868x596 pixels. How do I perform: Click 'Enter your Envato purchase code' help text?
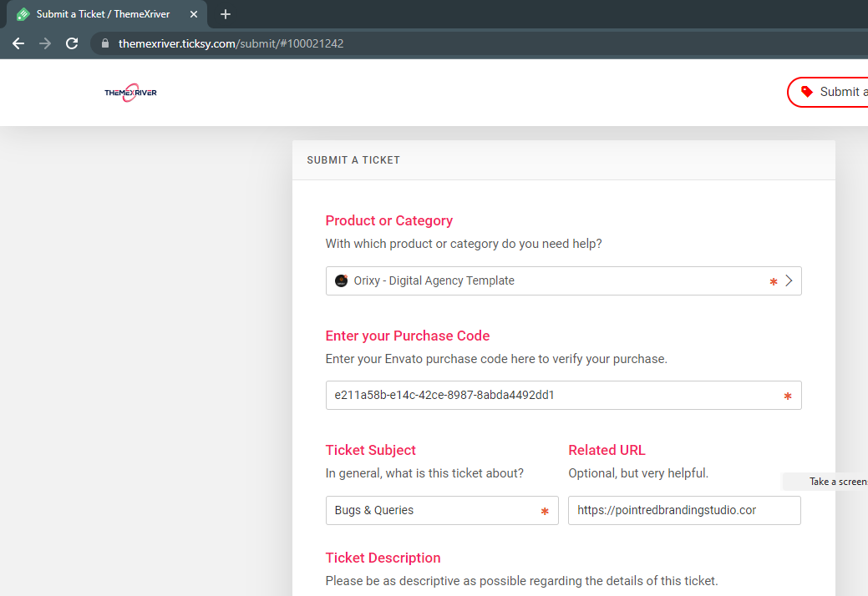pyautogui.click(x=496, y=359)
